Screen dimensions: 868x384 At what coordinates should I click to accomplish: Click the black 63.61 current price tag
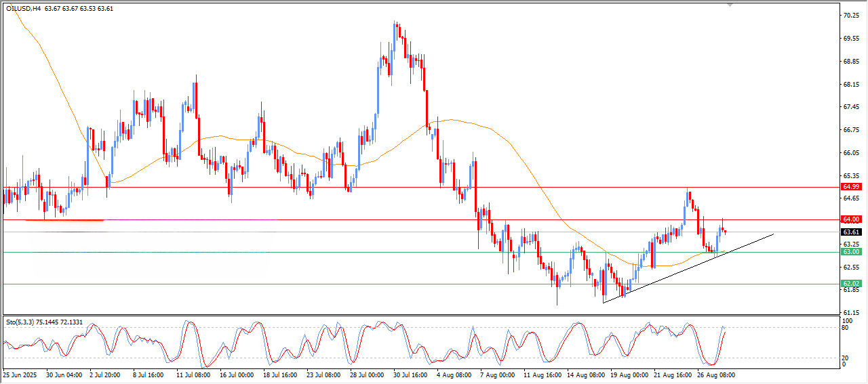coord(851,232)
